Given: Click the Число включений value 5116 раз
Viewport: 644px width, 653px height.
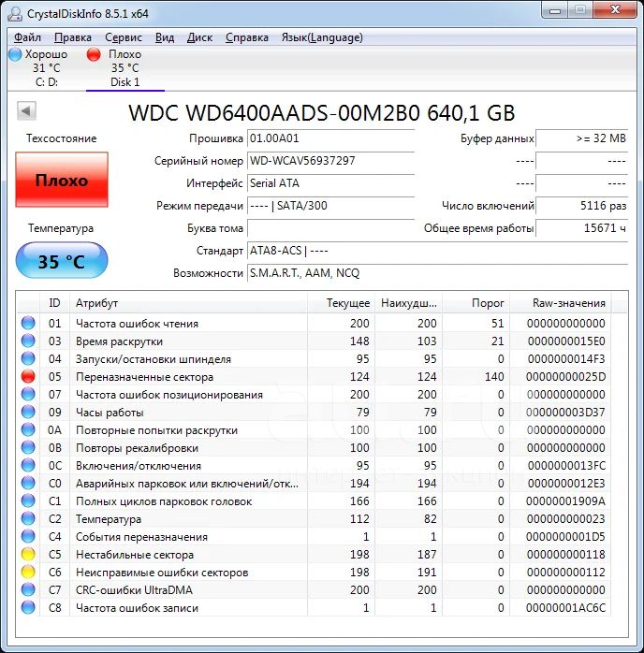Looking at the screenshot, I should (x=581, y=206).
